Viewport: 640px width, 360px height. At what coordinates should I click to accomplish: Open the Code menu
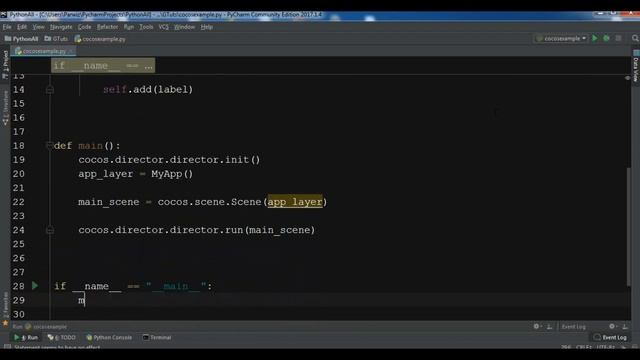84,27
